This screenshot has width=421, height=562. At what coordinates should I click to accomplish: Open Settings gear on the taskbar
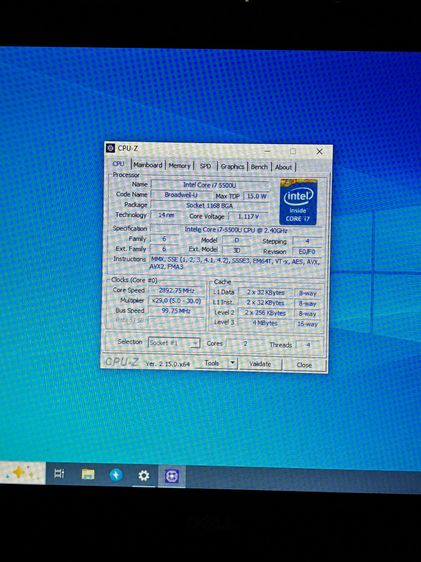144,476
